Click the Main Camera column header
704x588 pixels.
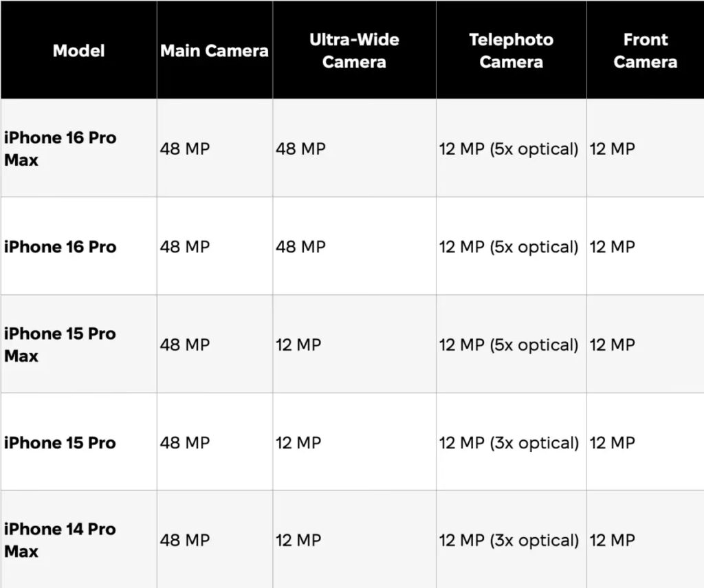214,50
